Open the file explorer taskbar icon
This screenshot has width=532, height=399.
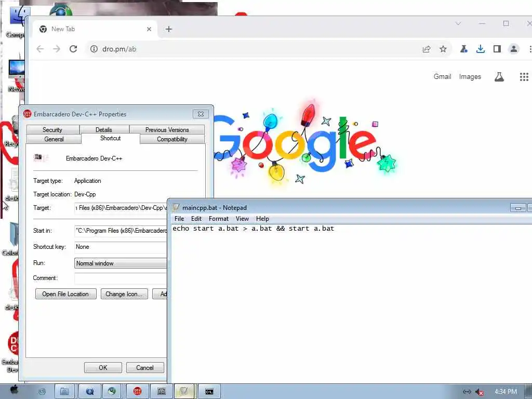pos(64,392)
